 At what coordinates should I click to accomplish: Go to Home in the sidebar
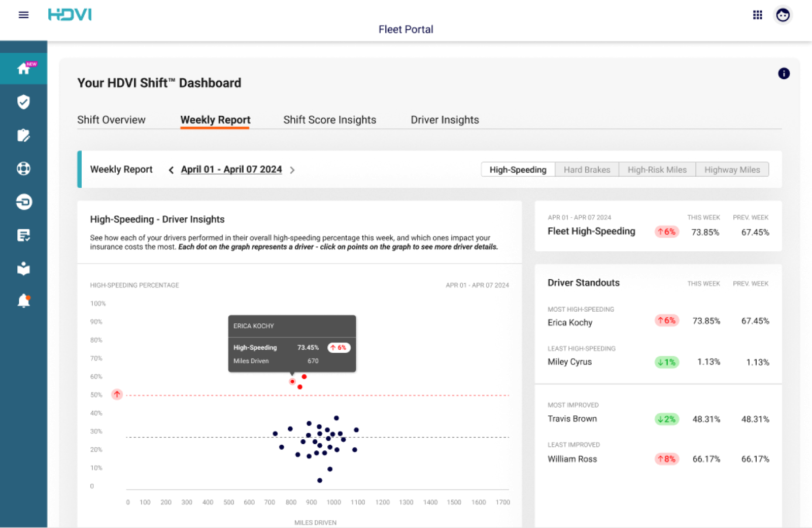(24, 69)
